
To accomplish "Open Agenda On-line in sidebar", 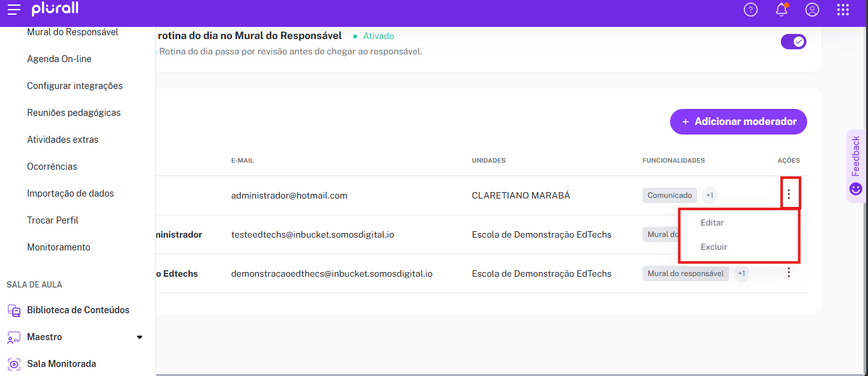I will pyautogui.click(x=59, y=59).
